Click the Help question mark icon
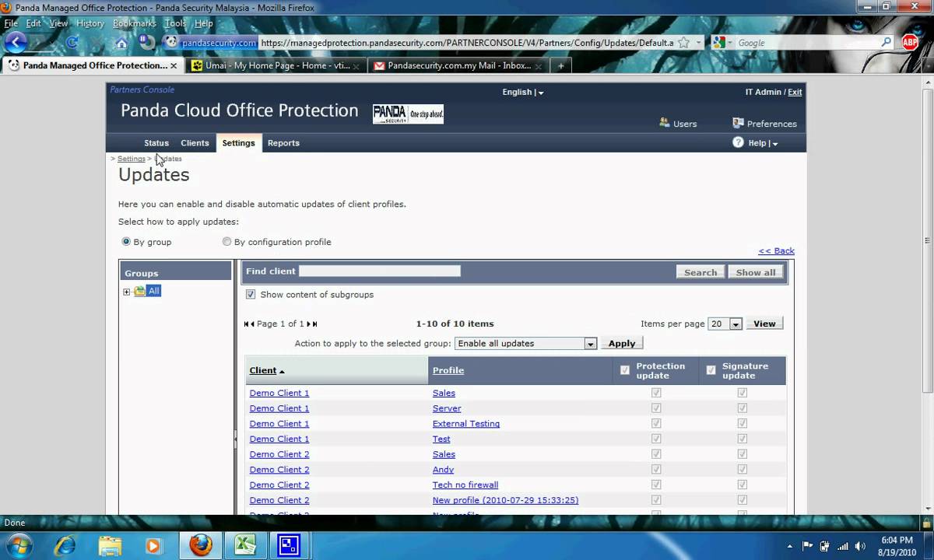The image size is (934, 560). pos(738,142)
